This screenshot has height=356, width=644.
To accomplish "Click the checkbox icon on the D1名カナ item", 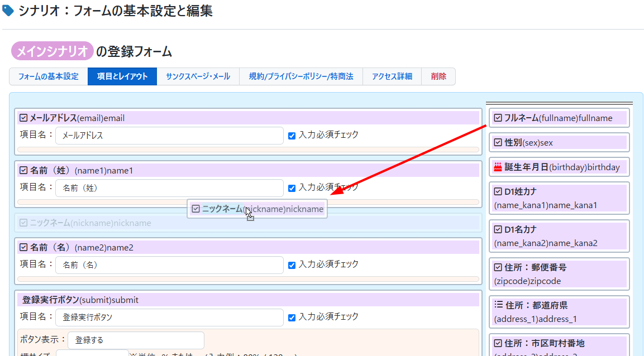I will (498, 229).
